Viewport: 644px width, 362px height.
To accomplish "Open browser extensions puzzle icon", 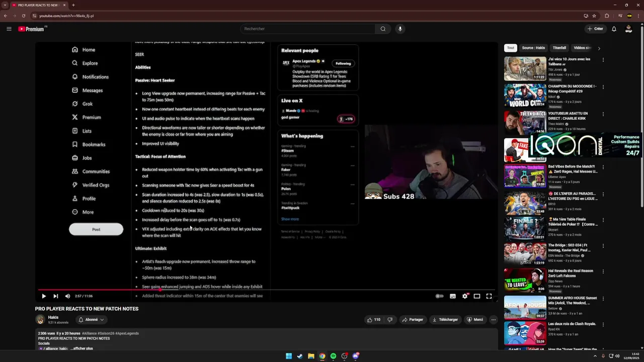I will pyautogui.click(x=607, y=16).
